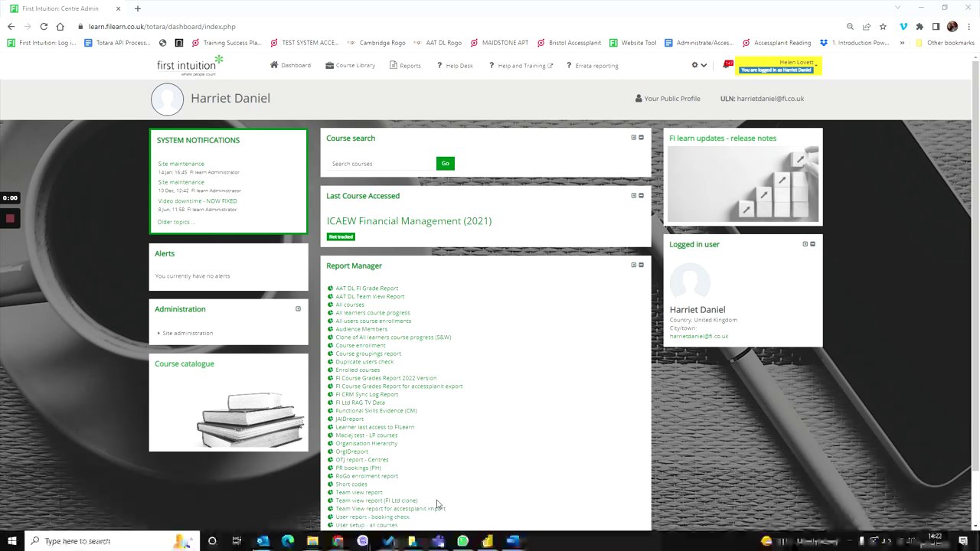
Task: Open the Vimeo extension icon
Action: pos(903,26)
